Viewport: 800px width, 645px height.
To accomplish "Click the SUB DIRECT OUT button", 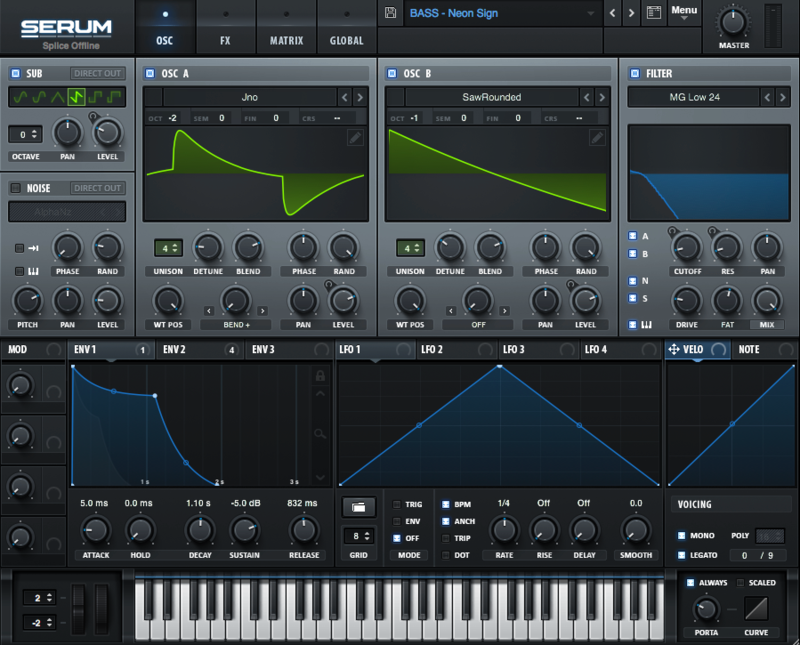I will [98, 74].
